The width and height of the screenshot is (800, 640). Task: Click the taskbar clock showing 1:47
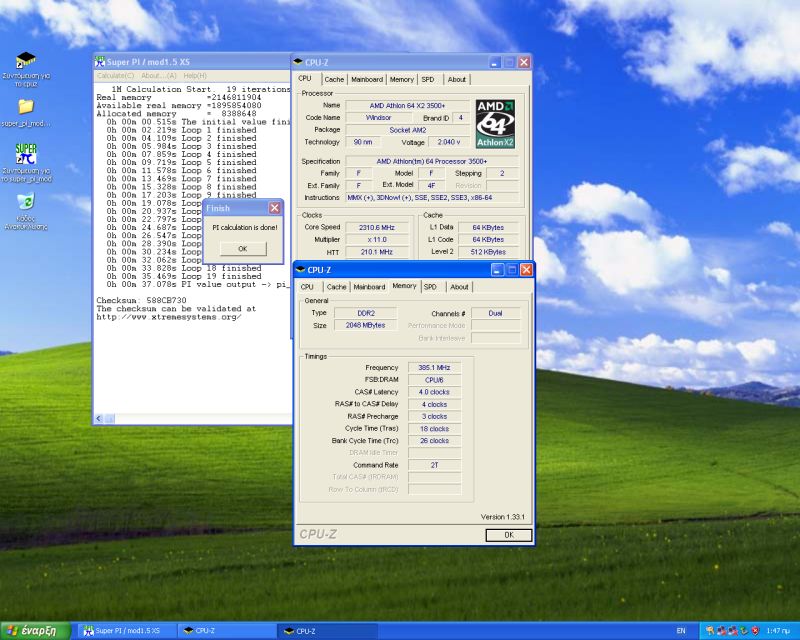[x=778, y=631]
